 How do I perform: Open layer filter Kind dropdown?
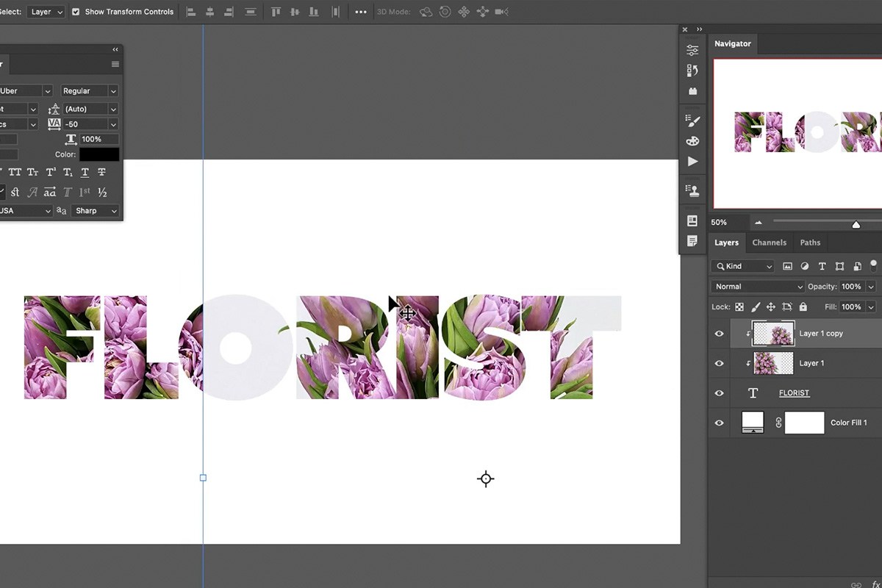coord(743,266)
